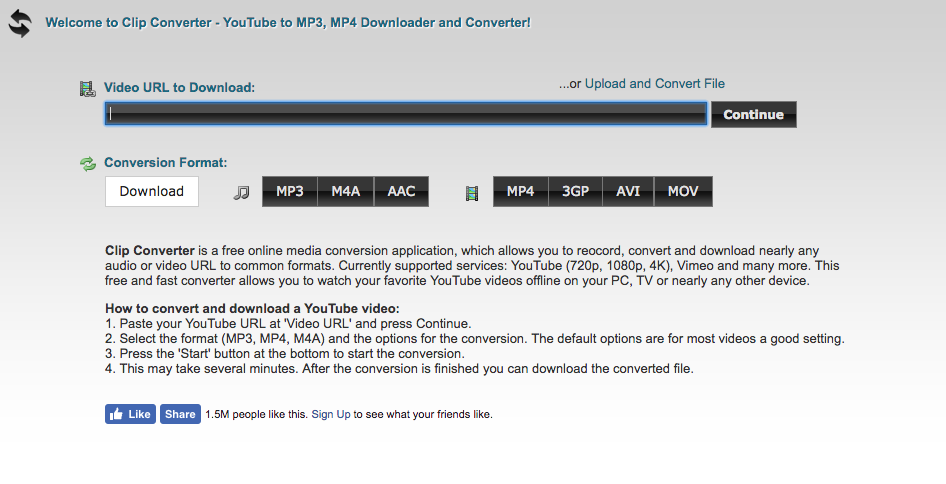
Task: Click the film strip icon beside Video URL
Action: point(87,89)
